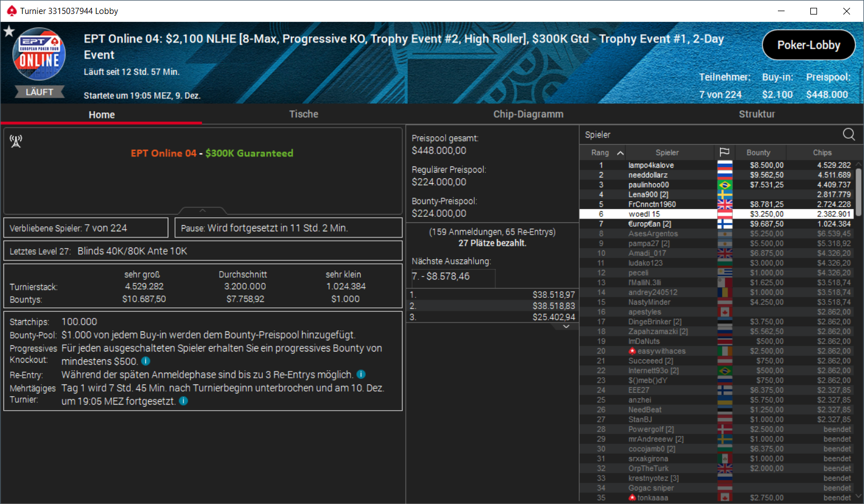
Task: Click the flag next to lampo4kalove
Action: tap(725, 165)
